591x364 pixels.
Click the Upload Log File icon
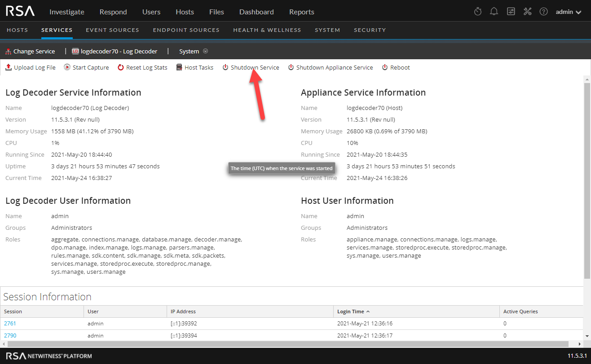click(x=9, y=67)
